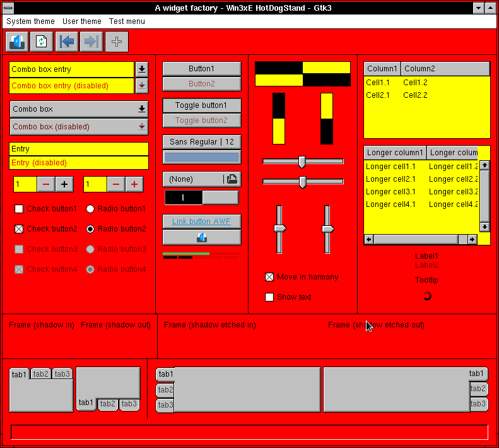Click the Tooltip label
This screenshot has width=499, height=448.
(426, 280)
